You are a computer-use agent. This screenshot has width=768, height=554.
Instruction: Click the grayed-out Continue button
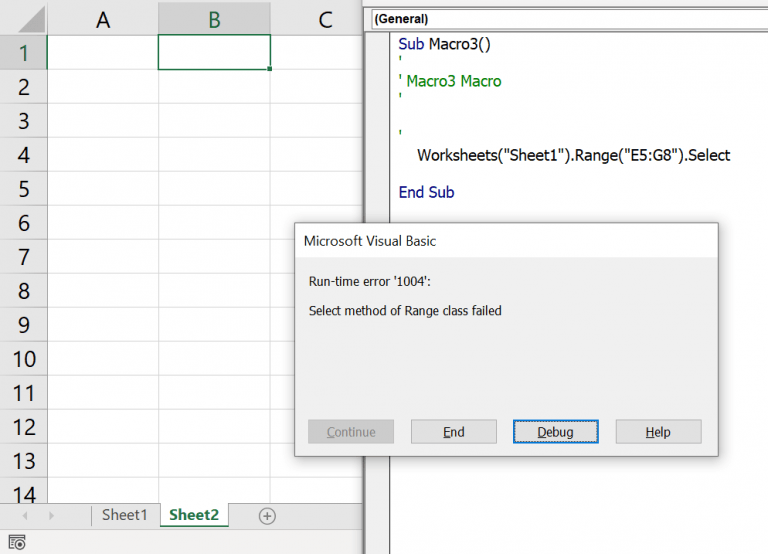click(x=351, y=432)
